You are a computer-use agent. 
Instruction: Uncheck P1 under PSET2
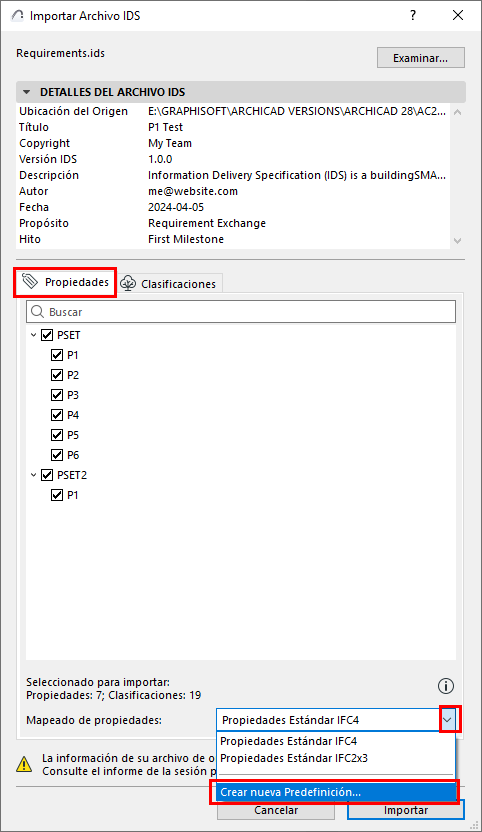point(57,495)
